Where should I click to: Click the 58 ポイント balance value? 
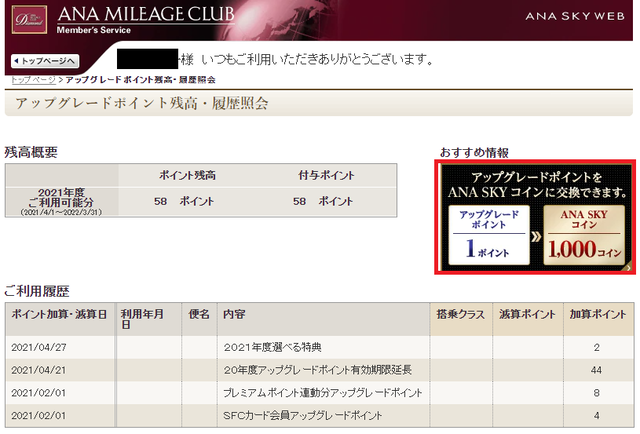pyautogui.click(x=184, y=201)
